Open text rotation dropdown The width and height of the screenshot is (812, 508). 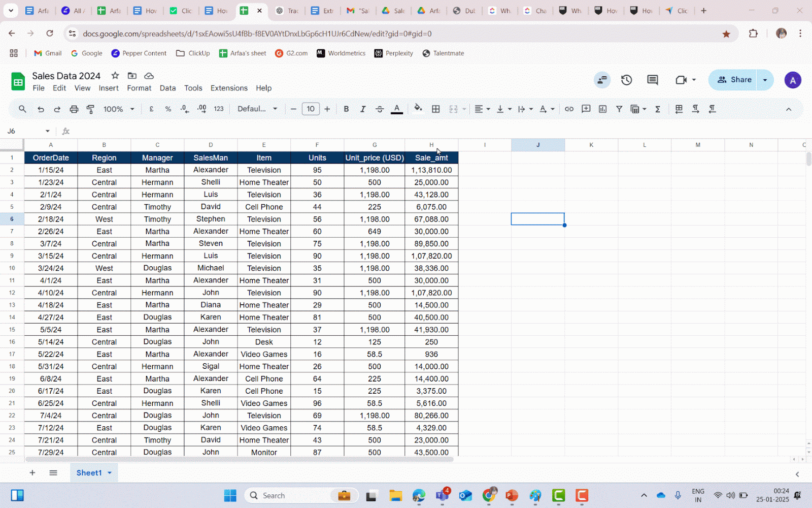tap(547, 109)
